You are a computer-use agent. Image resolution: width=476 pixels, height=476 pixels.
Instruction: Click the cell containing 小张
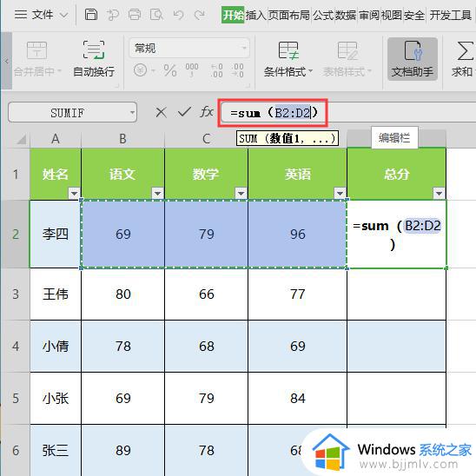56,399
